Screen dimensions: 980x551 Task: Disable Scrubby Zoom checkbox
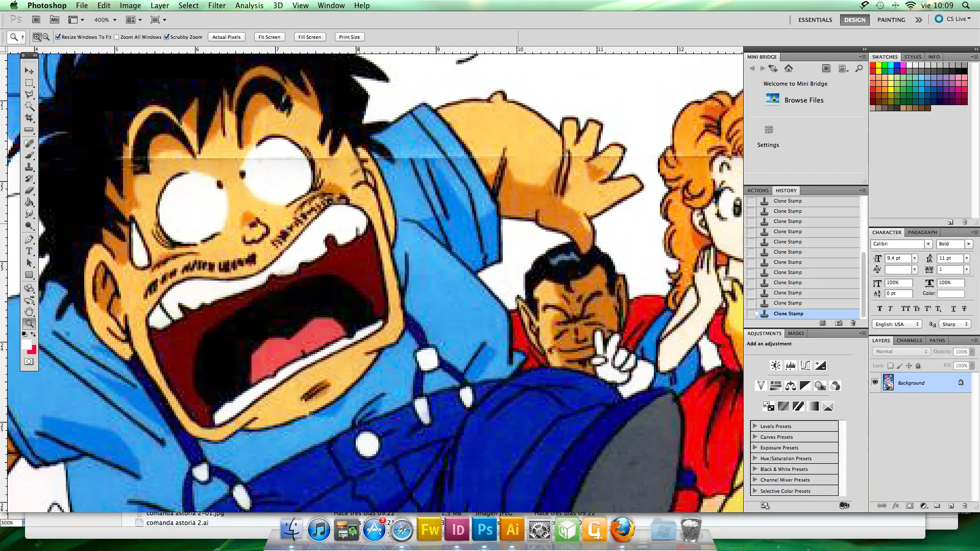[166, 37]
